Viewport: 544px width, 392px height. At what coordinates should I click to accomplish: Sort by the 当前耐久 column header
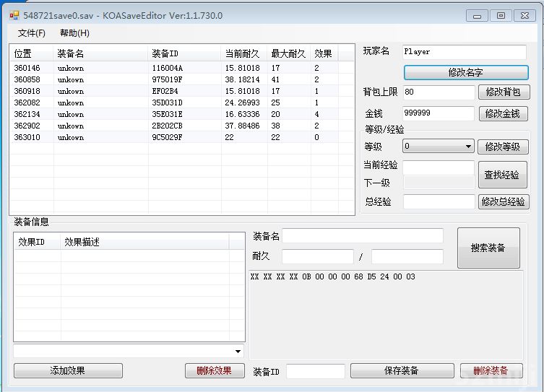(x=242, y=53)
